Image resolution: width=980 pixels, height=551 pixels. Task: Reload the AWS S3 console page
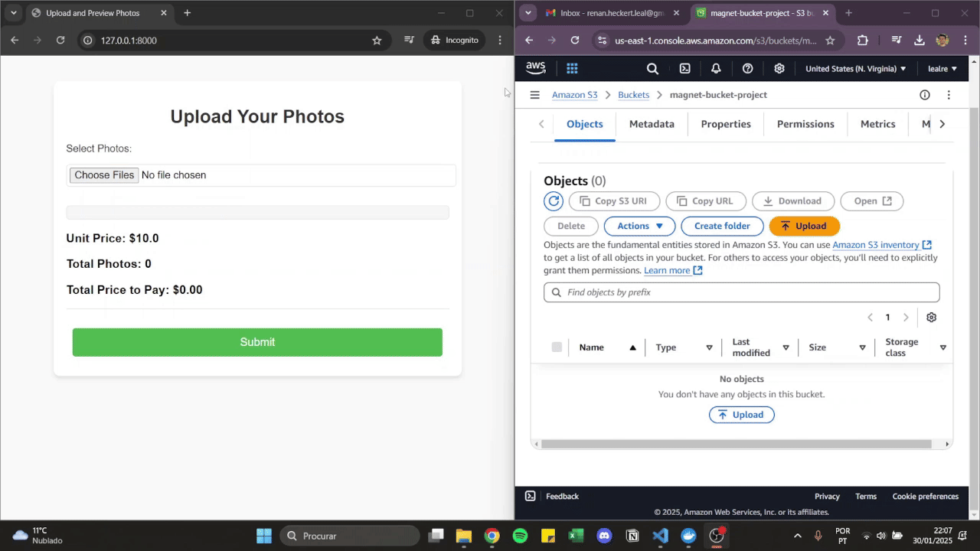pos(575,40)
